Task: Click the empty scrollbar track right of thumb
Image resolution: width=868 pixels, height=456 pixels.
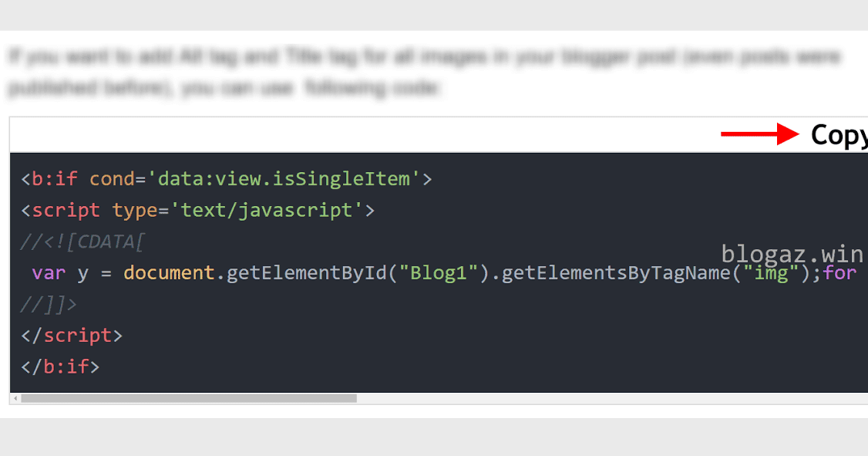Action: [540, 398]
